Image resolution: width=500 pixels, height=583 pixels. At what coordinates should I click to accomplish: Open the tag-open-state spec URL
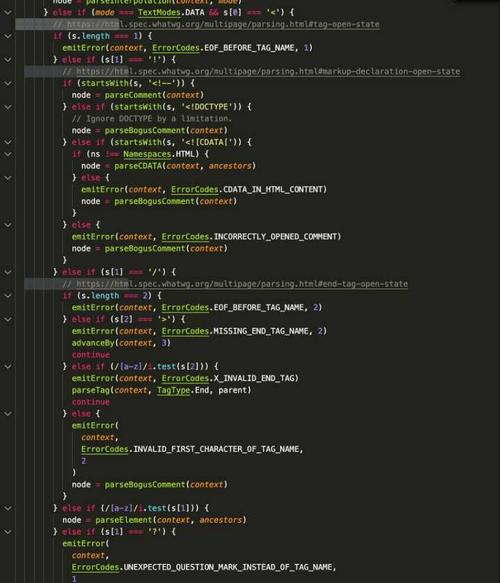[223, 24]
